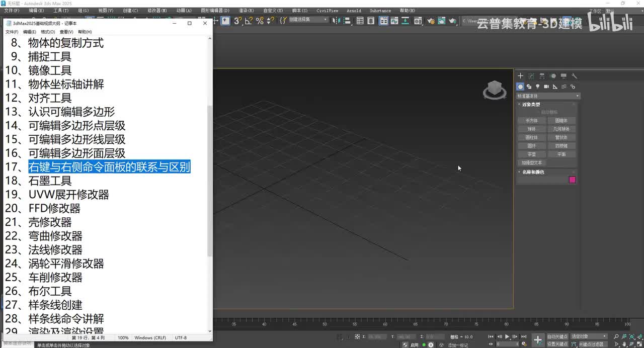Viewport: 644px width, 348px height.
Task: Collapse the 对象类型 rollout
Action: click(531, 105)
